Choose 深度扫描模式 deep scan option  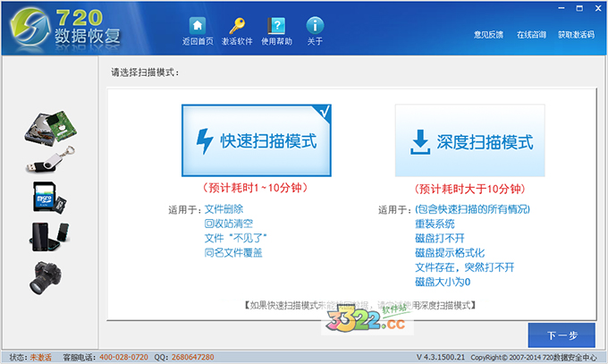point(470,140)
